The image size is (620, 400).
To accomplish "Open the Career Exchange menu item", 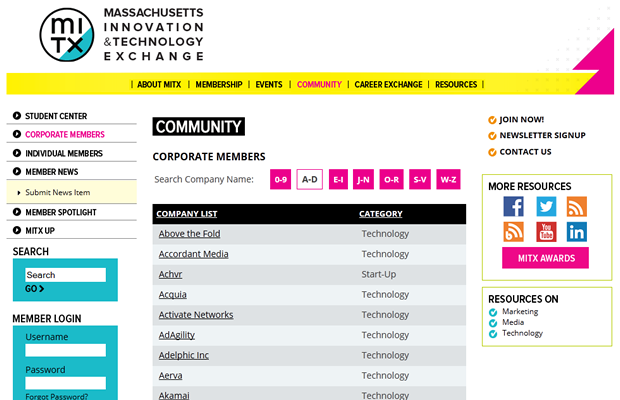I will pyautogui.click(x=388, y=85).
